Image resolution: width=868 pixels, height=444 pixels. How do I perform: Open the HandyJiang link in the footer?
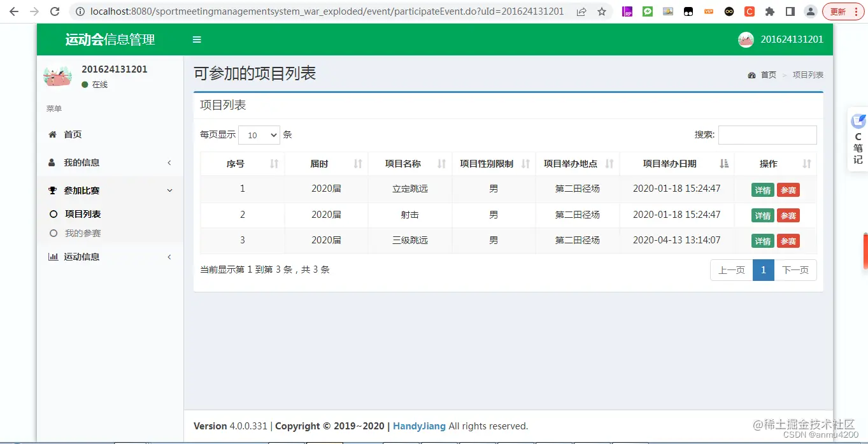pyautogui.click(x=419, y=426)
